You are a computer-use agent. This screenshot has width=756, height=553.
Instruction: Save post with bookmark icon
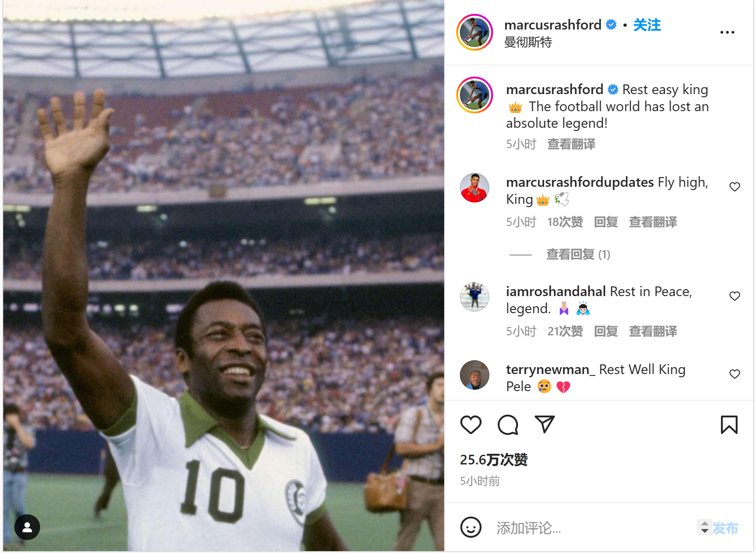coord(729,425)
